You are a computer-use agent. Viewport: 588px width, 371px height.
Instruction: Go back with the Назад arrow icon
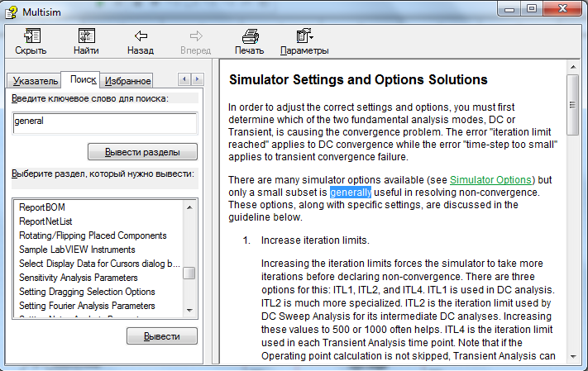[141, 36]
